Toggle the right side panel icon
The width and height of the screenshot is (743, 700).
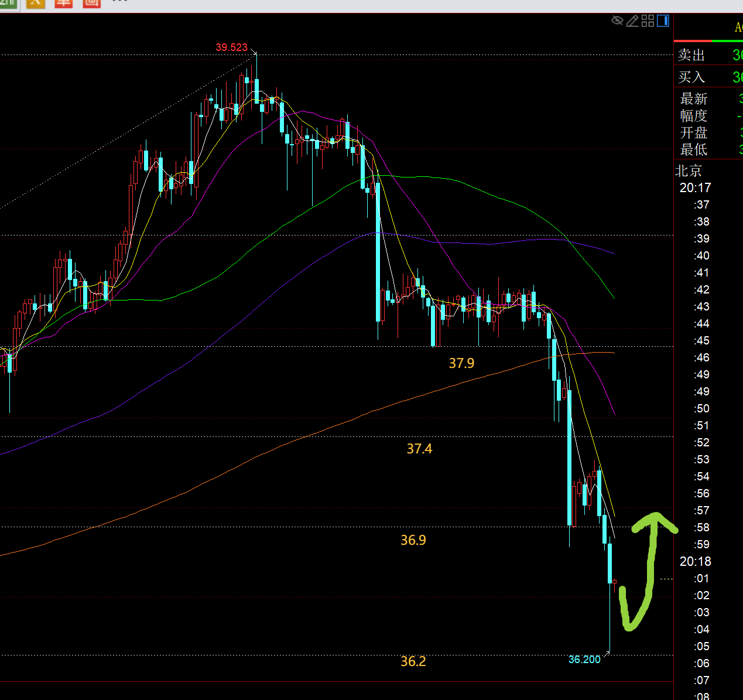pyautogui.click(x=663, y=21)
